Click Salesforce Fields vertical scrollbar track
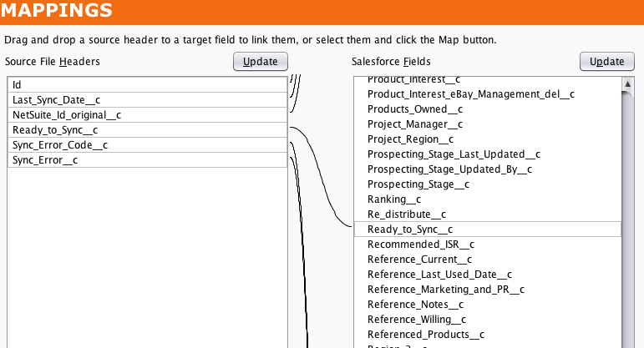Image resolution: width=644 pixels, height=348 pixels. click(626, 250)
